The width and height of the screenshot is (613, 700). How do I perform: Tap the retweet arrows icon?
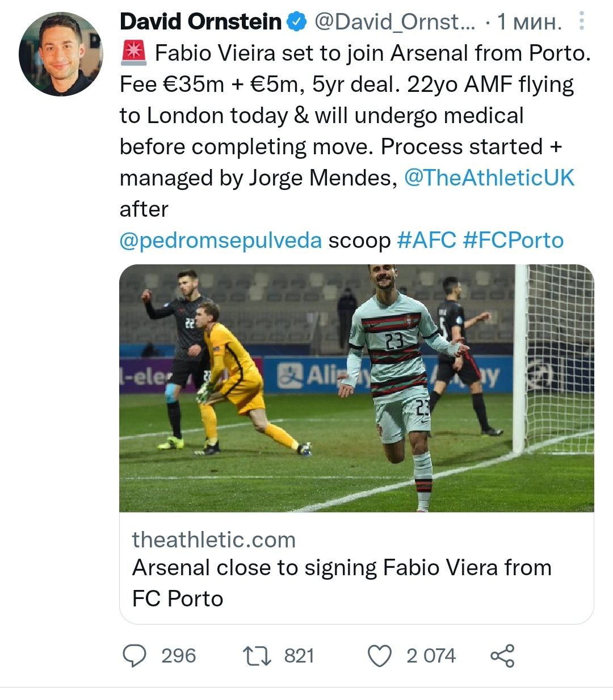click(257, 656)
